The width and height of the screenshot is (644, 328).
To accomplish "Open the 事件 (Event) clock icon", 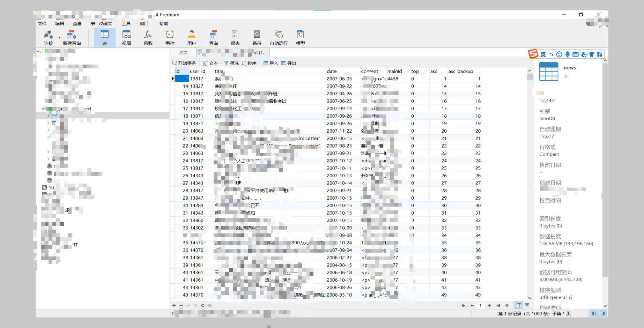I will point(170,38).
